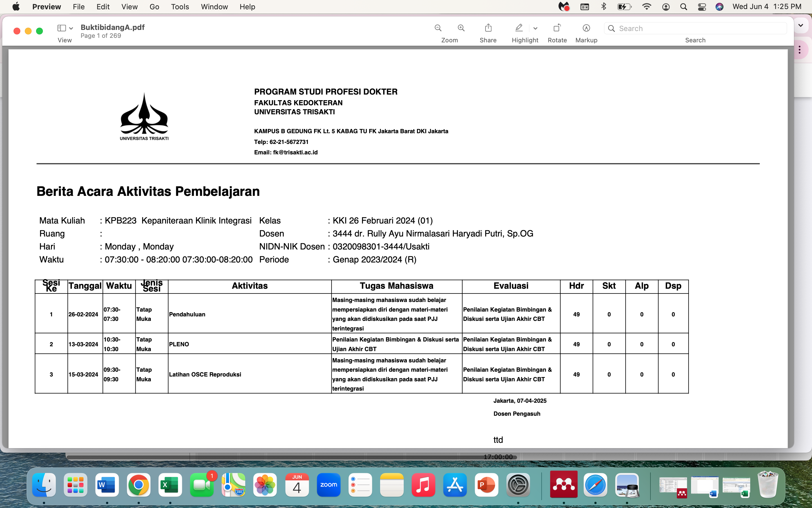Open the Help menu
Viewport: 812px width, 508px height.
(x=247, y=7)
